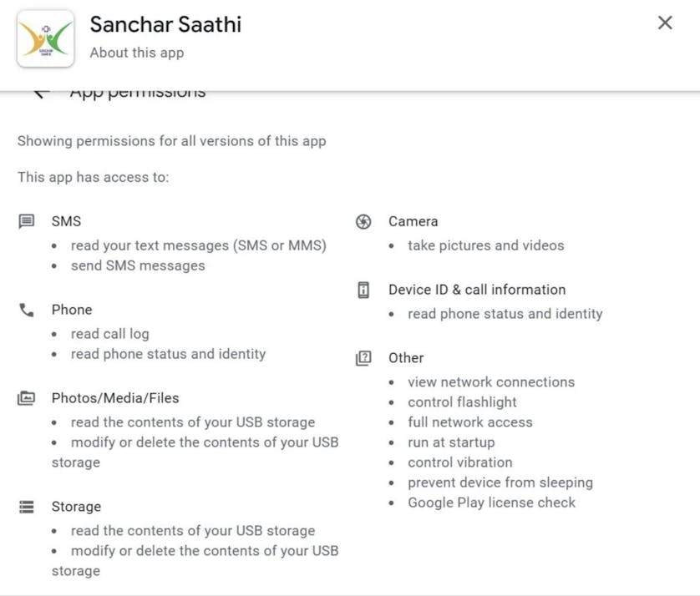Click the 'About this app' subtitle
This screenshot has width=700, height=596.
click(137, 53)
